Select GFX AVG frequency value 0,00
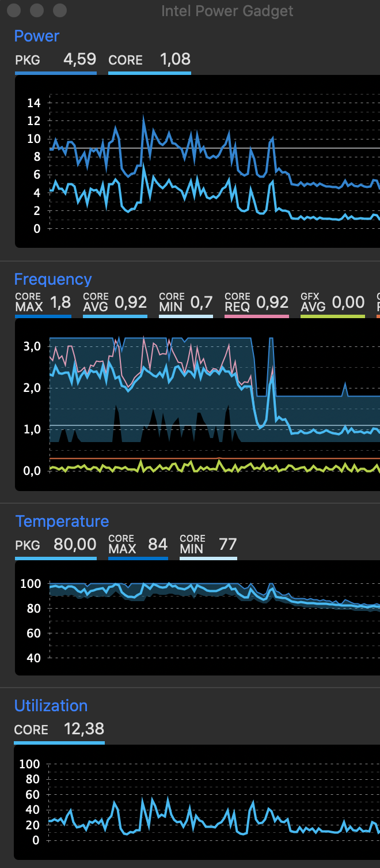 click(348, 302)
